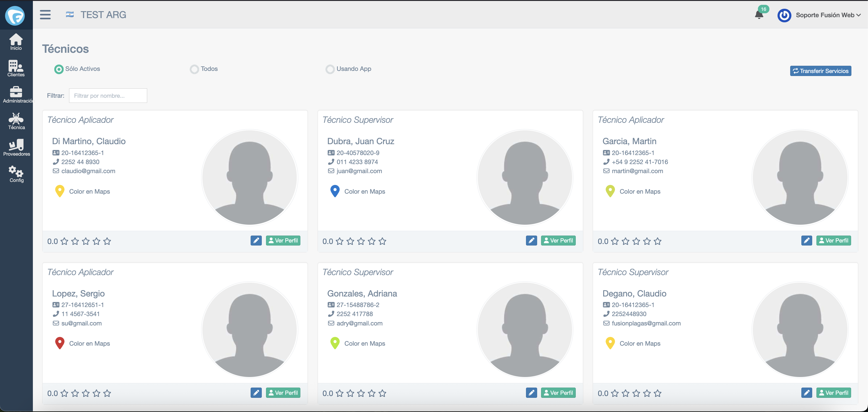Open Config settings in the sidebar
Viewport: 868px width, 412px height.
point(16,174)
